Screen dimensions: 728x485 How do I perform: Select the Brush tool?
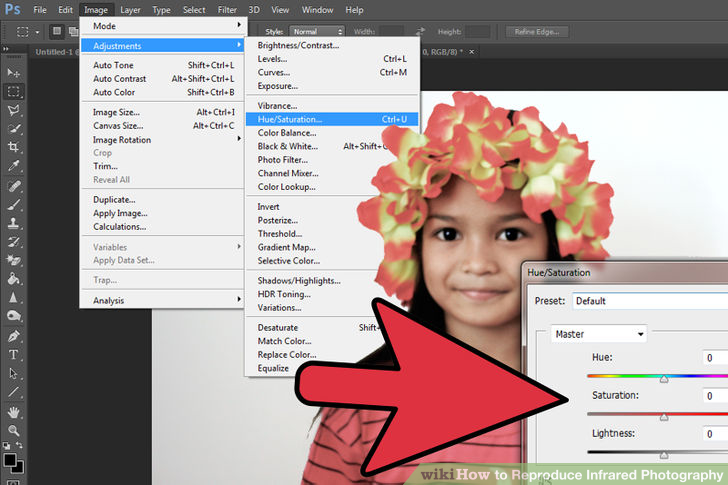tap(13, 205)
